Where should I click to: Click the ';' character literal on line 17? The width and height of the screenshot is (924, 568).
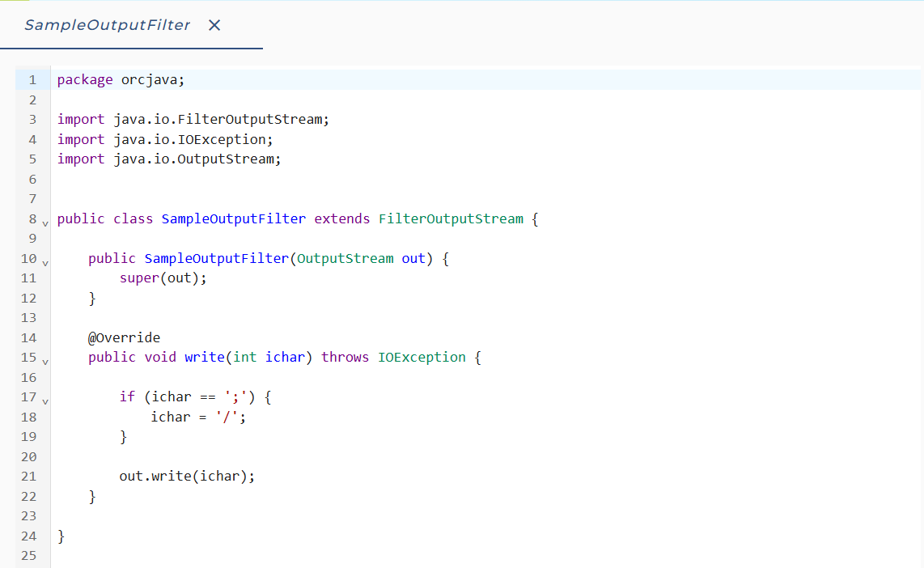pos(235,397)
